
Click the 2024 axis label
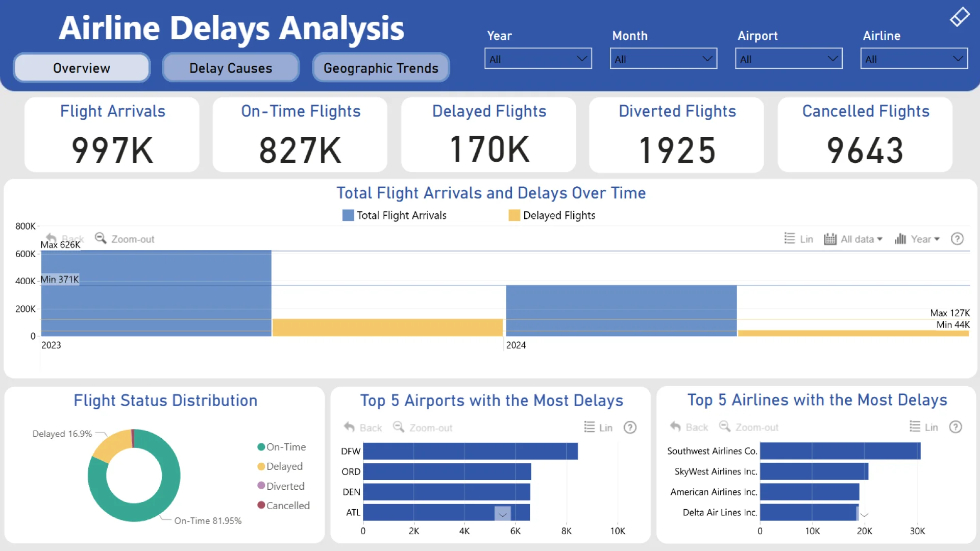point(516,345)
